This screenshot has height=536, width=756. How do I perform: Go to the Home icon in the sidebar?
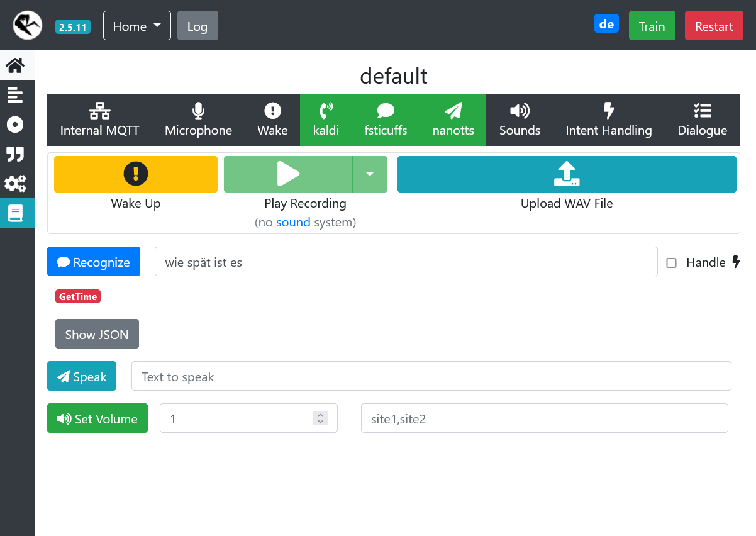click(x=15, y=65)
